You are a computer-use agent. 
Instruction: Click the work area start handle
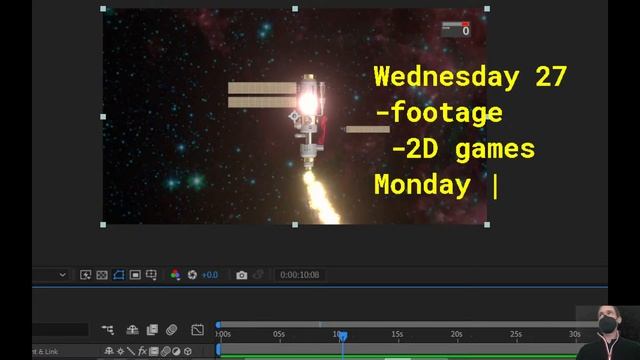coord(218,349)
